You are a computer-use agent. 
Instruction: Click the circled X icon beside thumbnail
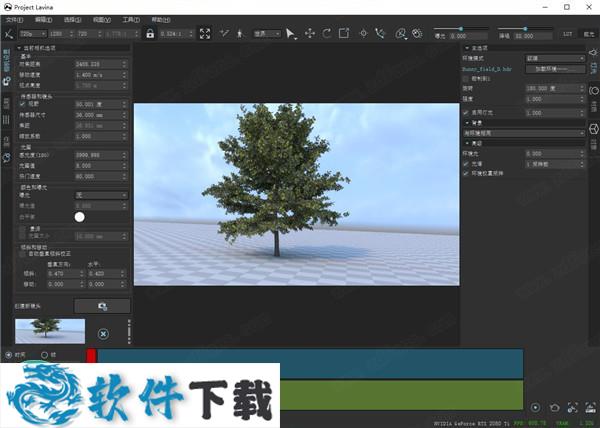coord(103,333)
